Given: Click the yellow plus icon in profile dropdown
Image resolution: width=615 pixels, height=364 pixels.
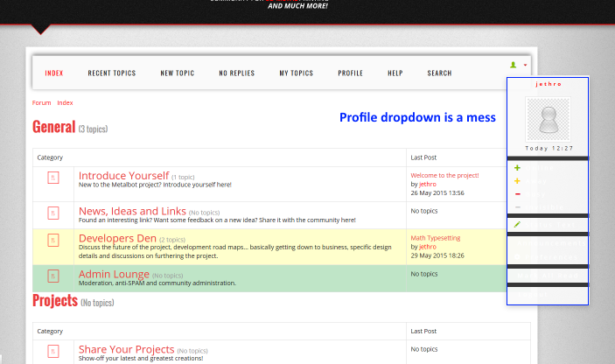Looking at the screenshot, I should point(518,181).
